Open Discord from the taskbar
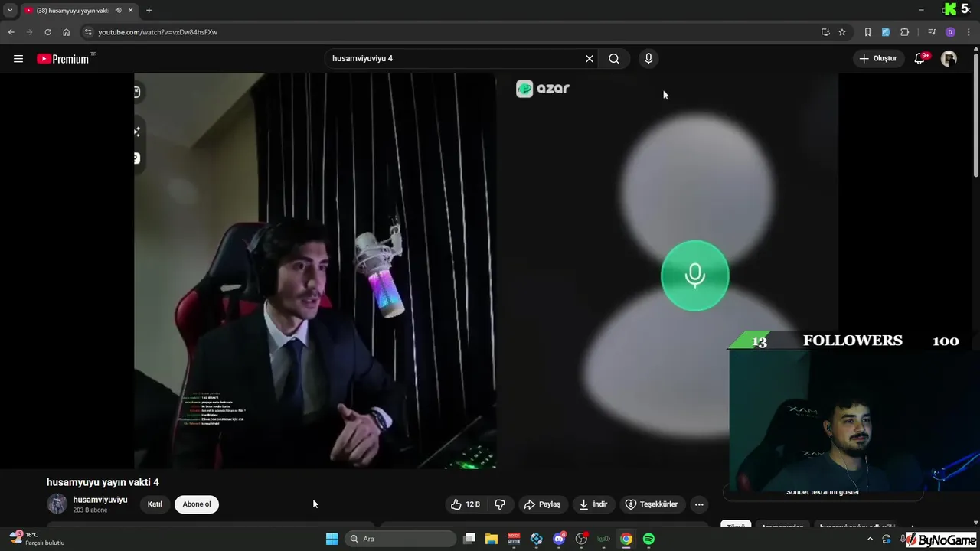980x551 pixels. tap(559, 539)
